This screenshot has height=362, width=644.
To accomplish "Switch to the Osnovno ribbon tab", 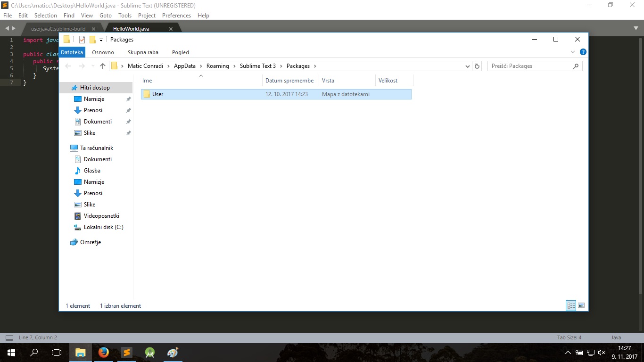I will tap(103, 52).
